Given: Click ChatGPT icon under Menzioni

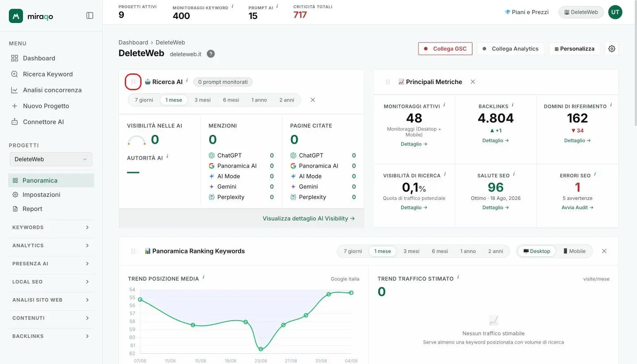Looking at the screenshot, I should click(x=212, y=155).
